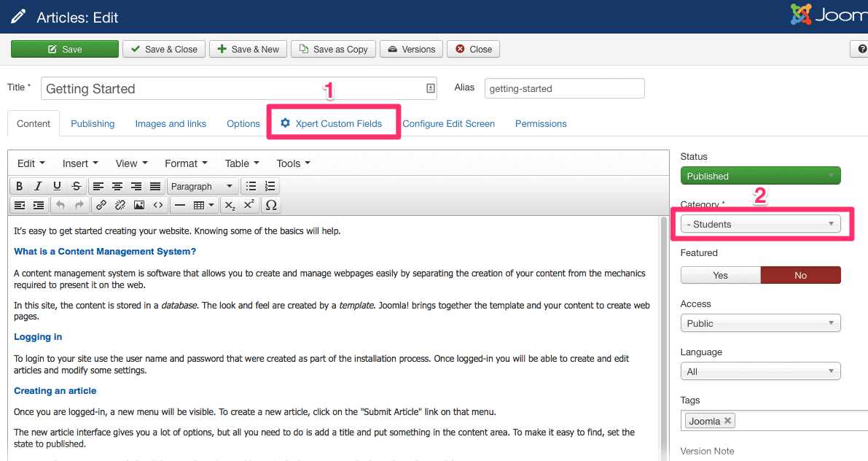
Task: Click the insert link icon
Action: (101, 205)
